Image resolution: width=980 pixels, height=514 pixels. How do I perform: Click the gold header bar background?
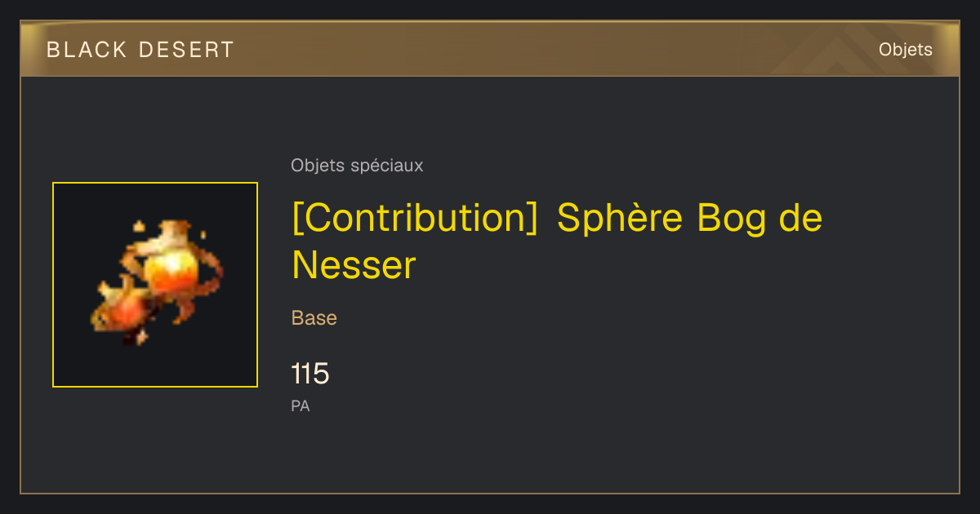pyautogui.click(x=490, y=49)
